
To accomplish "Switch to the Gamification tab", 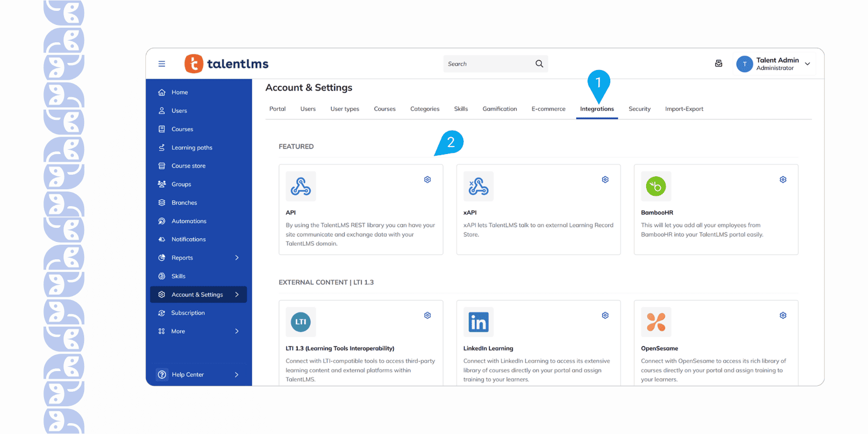I will pyautogui.click(x=500, y=109).
